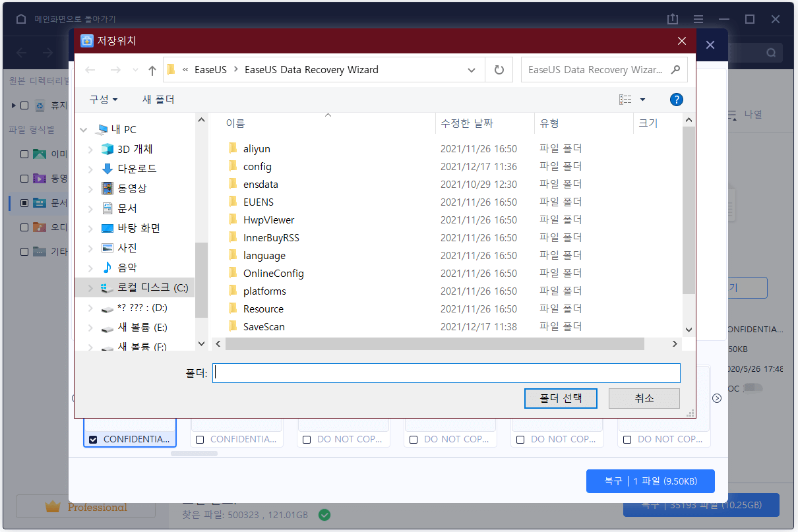Open recent locations dropdown arrow

pos(135,70)
